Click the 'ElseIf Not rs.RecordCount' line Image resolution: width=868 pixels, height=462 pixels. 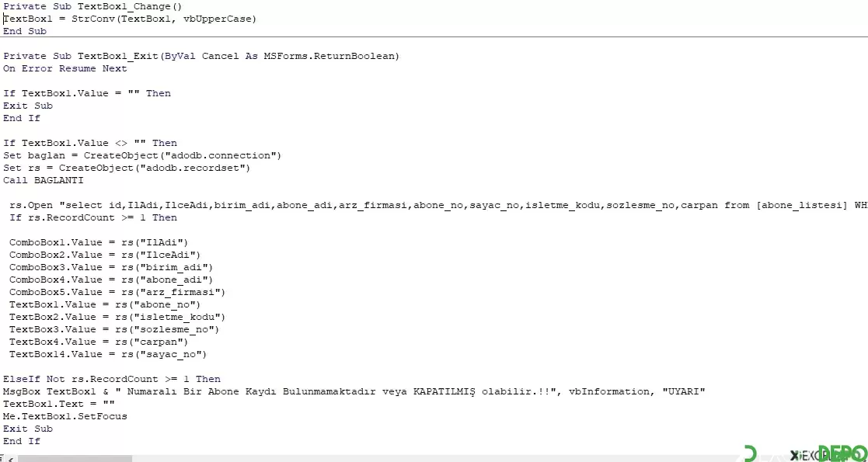[x=112, y=379]
